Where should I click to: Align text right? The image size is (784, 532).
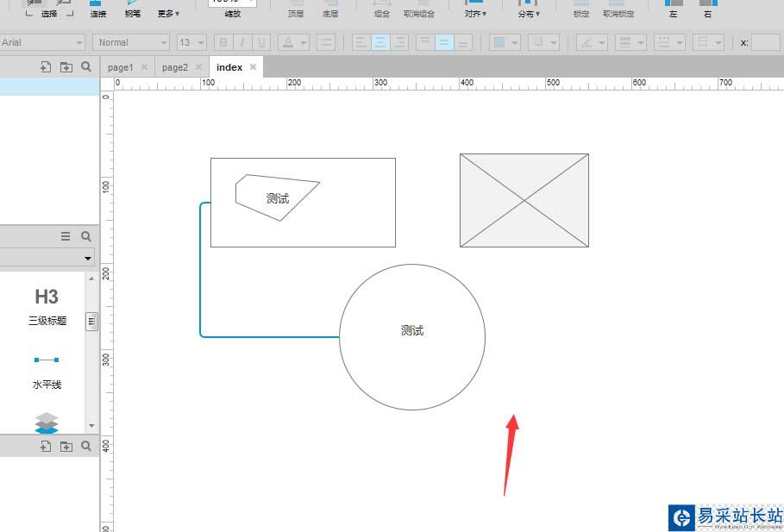[399, 42]
